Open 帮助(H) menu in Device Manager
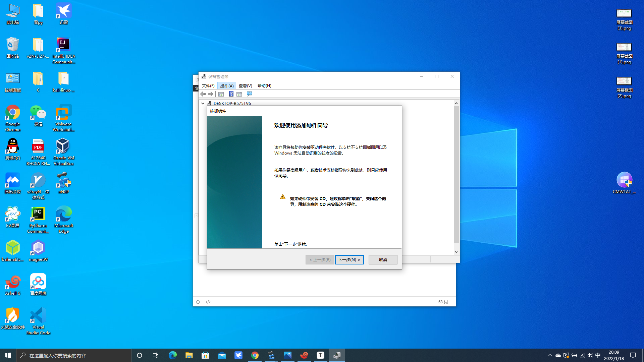The height and width of the screenshot is (362, 644). [264, 86]
